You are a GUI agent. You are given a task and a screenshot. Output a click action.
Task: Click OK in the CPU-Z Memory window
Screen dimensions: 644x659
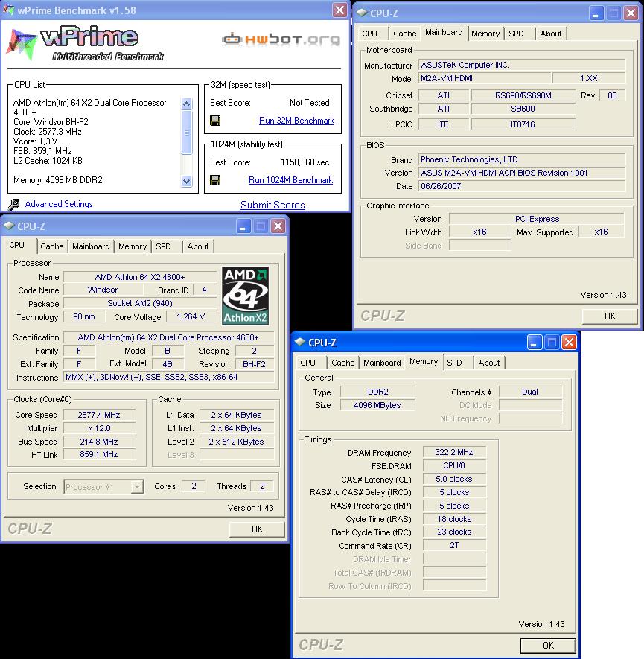(x=548, y=645)
